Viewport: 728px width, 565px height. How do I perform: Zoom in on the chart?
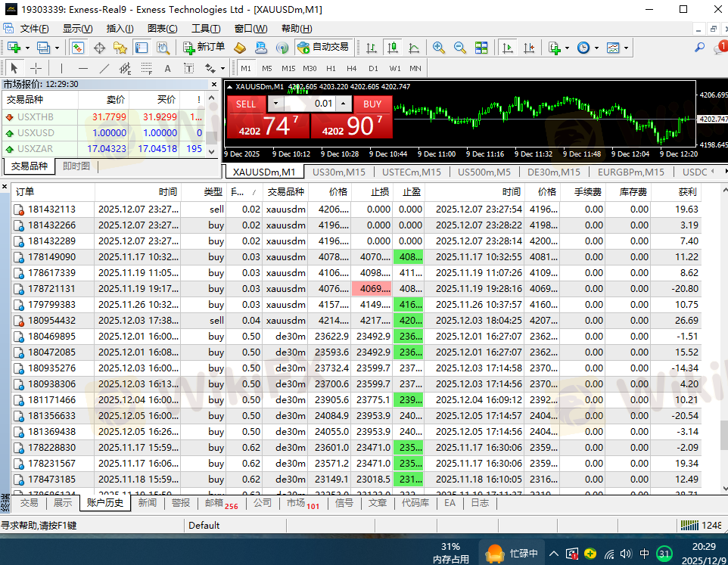[438, 47]
